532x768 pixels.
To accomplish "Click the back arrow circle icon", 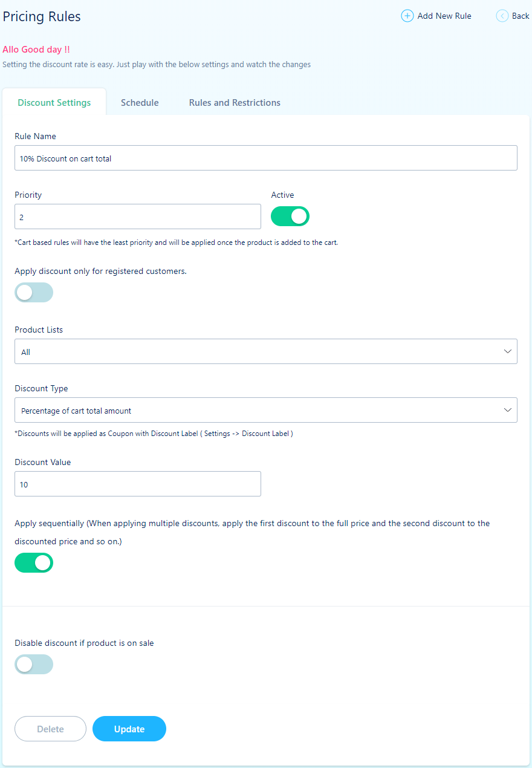I will pos(502,16).
